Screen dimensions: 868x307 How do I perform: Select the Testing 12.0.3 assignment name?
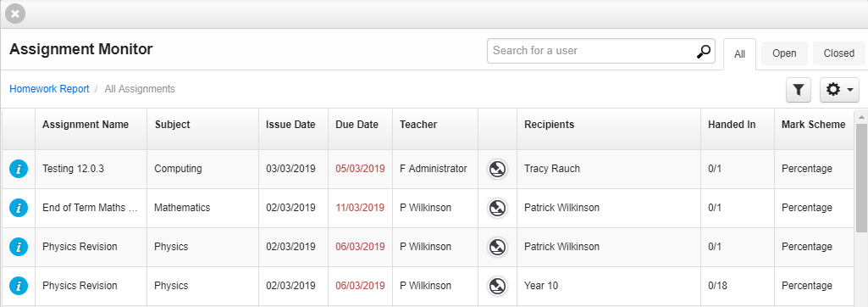73,169
